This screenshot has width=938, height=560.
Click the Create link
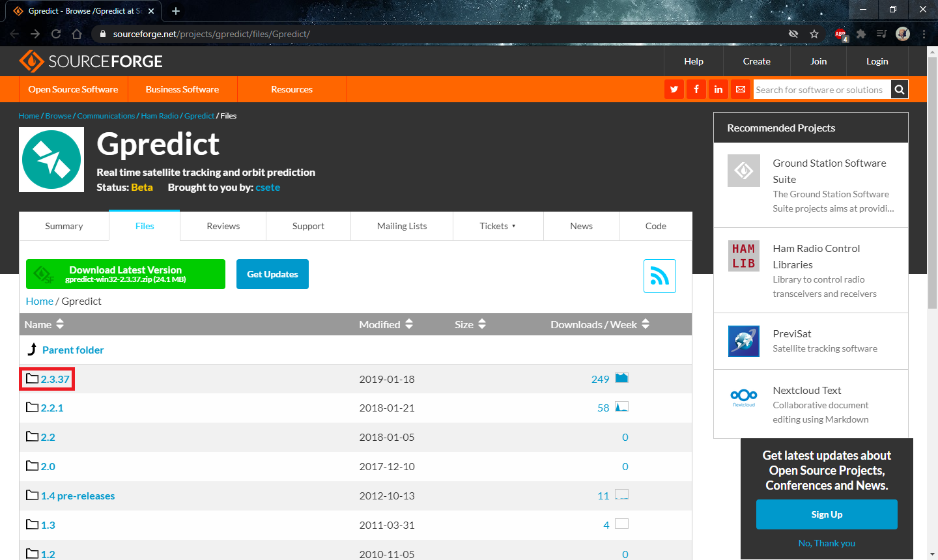[756, 61]
